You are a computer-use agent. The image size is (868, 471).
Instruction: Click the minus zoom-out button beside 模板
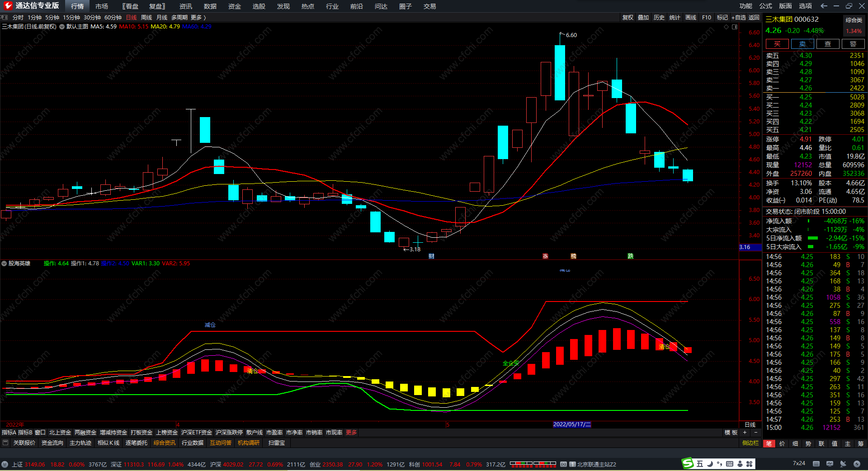[x=755, y=433]
